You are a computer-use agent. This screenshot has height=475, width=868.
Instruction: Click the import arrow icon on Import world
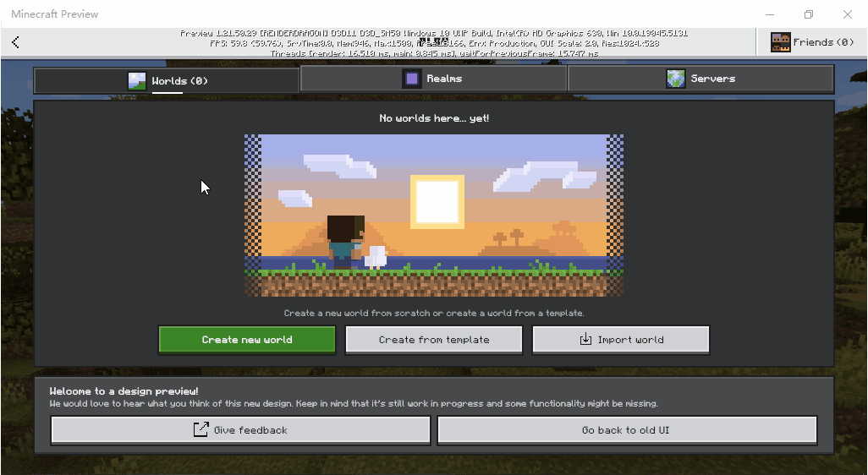(585, 339)
